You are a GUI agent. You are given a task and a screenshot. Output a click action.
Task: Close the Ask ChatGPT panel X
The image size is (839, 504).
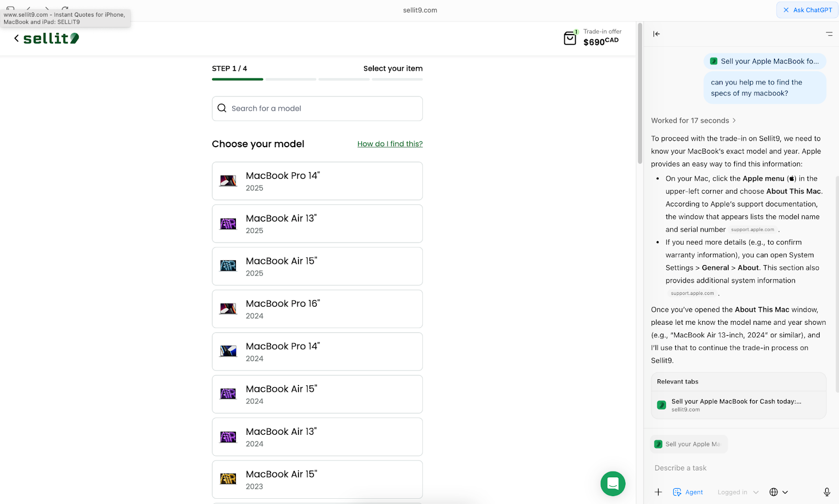[786, 10]
